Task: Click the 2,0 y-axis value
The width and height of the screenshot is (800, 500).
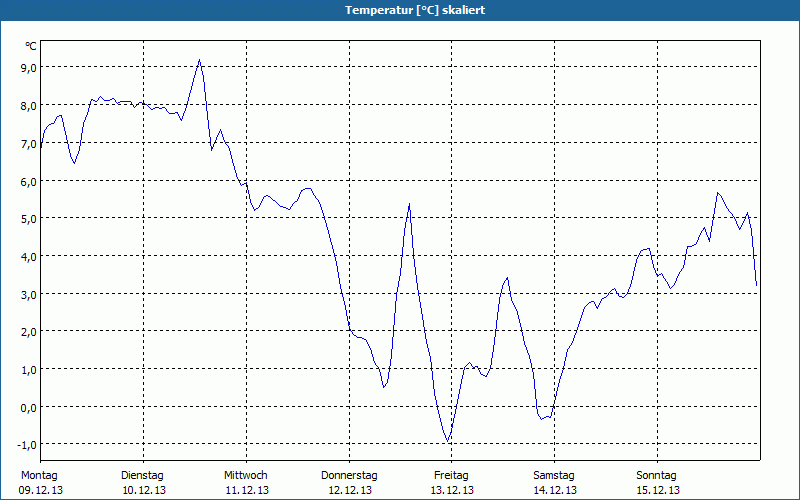Action: coord(28,332)
